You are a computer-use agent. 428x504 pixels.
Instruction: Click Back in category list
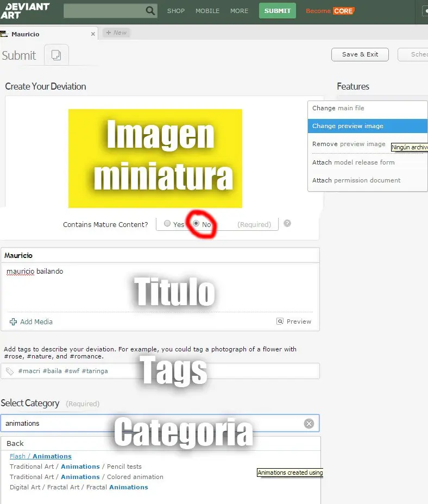click(x=15, y=443)
